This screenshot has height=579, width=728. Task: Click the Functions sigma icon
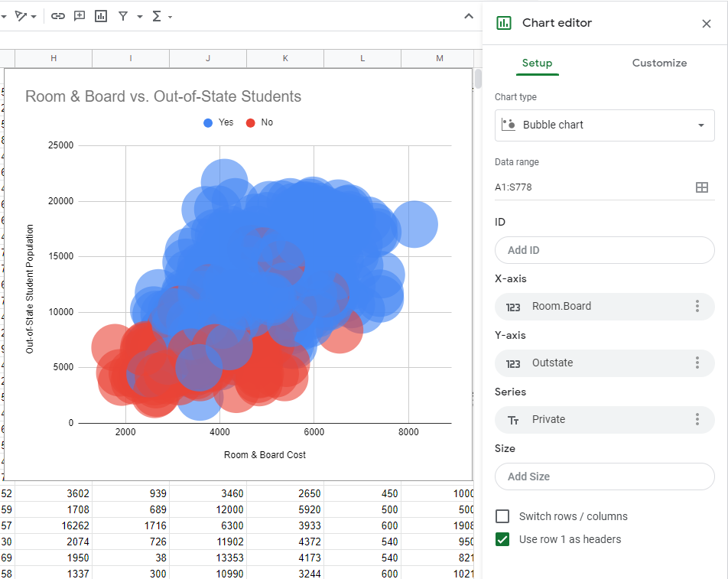click(157, 16)
